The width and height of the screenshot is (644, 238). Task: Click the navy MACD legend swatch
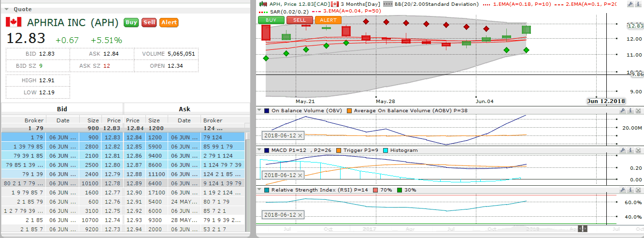pos(267,150)
